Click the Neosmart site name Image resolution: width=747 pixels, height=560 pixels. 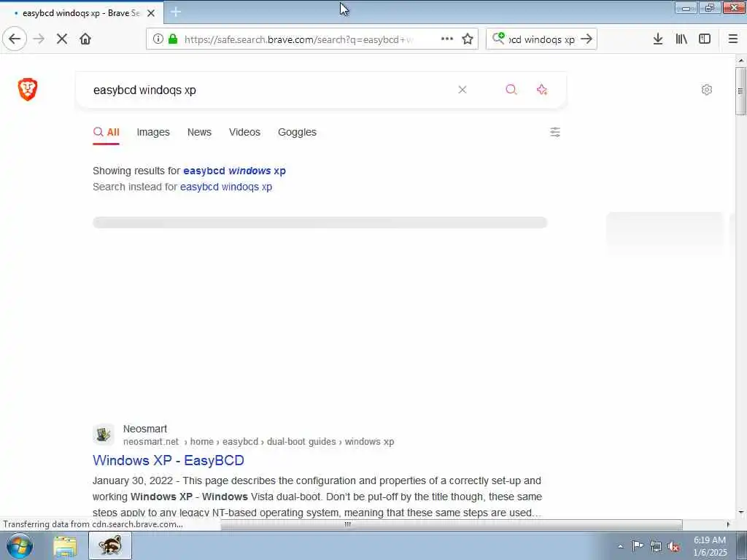145,429
